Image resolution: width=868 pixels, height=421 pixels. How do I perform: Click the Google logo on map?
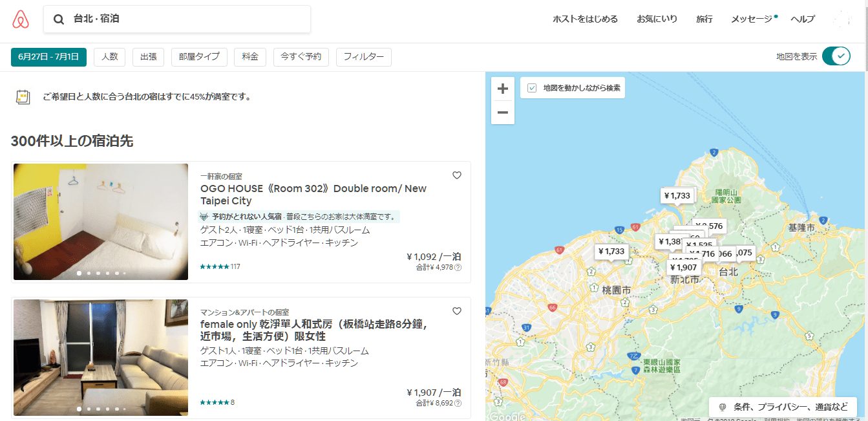[x=506, y=416]
